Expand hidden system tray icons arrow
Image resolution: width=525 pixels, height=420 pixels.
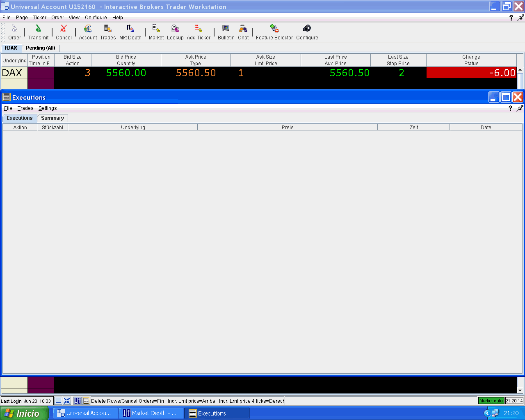pyautogui.click(x=487, y=413)
